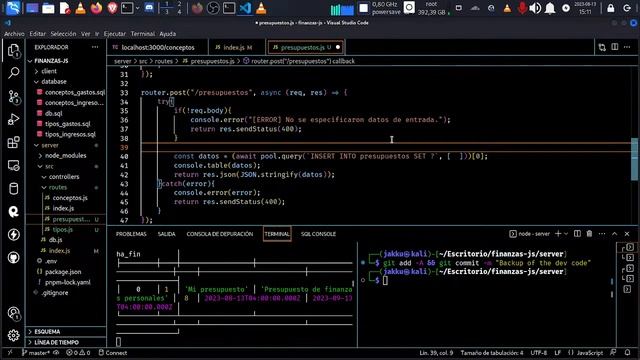
Task: Open the Explorer view in activity bar
Action: pyautogui.click(x=13, y=51)
